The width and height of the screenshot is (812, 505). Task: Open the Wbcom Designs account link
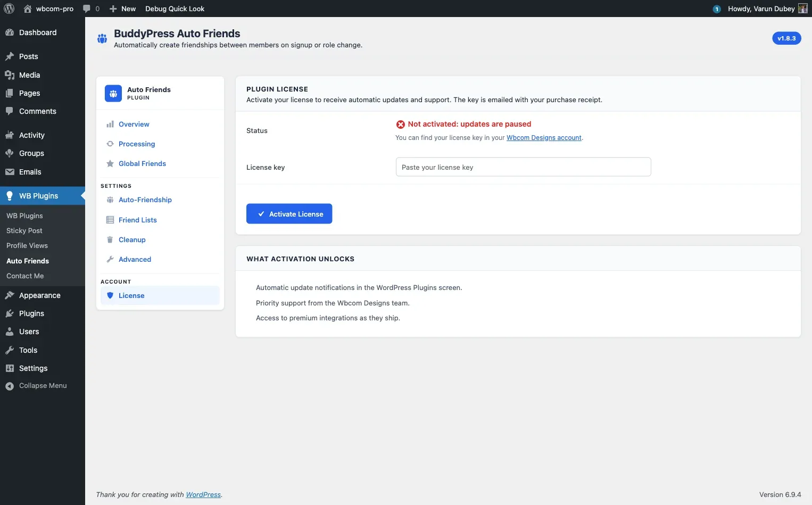[x=544, y=138]
